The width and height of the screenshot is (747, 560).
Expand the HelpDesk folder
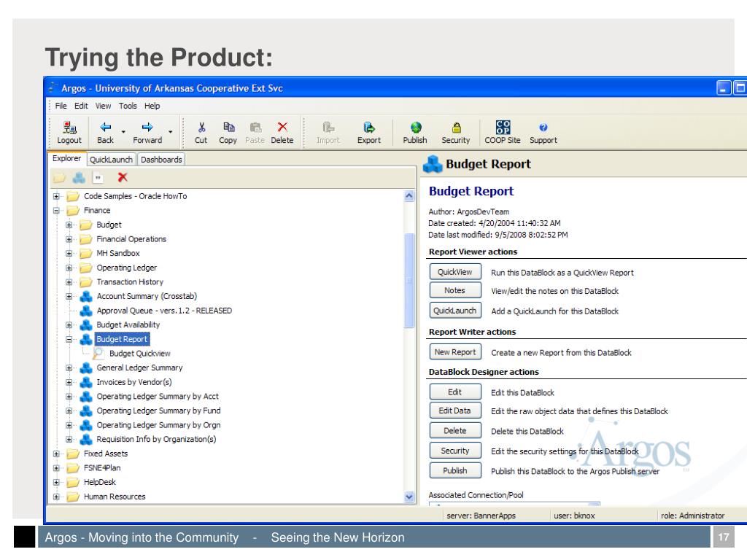[56, 483]
